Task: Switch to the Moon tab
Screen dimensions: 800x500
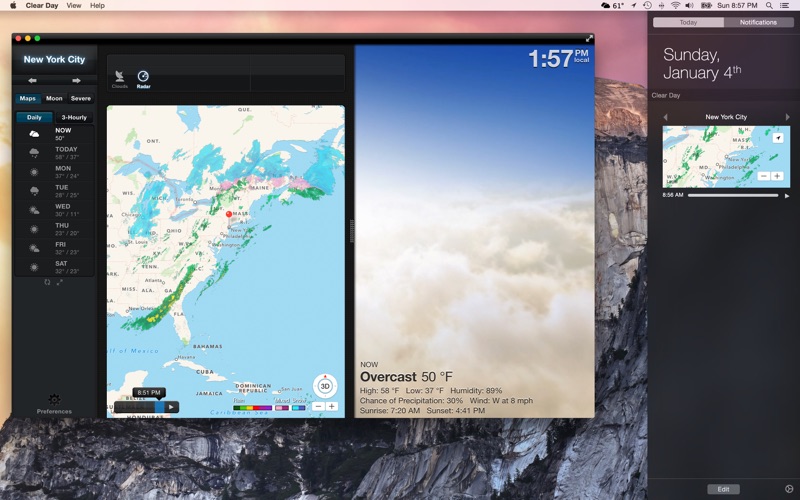Action: [54, 98]
